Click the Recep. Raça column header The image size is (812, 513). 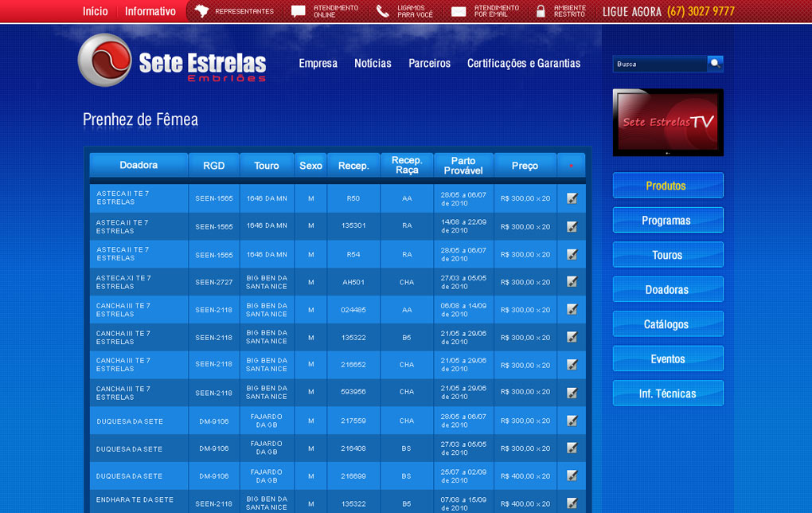pos(407,166)
